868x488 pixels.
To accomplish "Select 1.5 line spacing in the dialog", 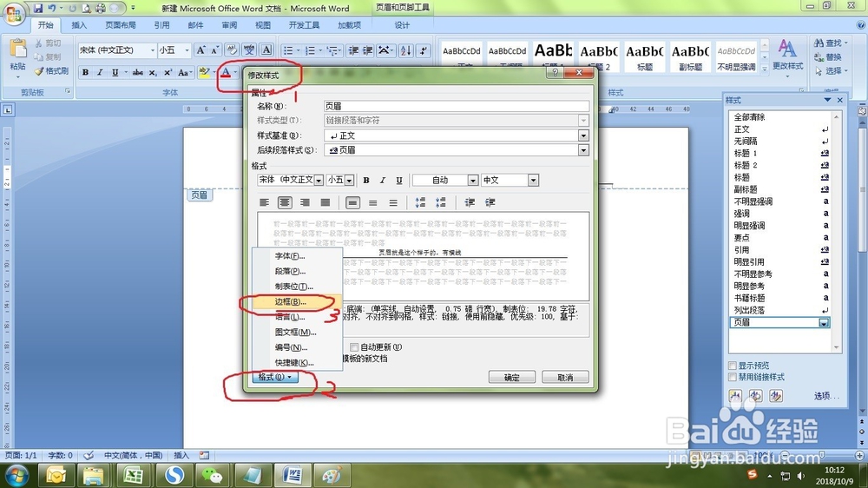I will 373,202.
